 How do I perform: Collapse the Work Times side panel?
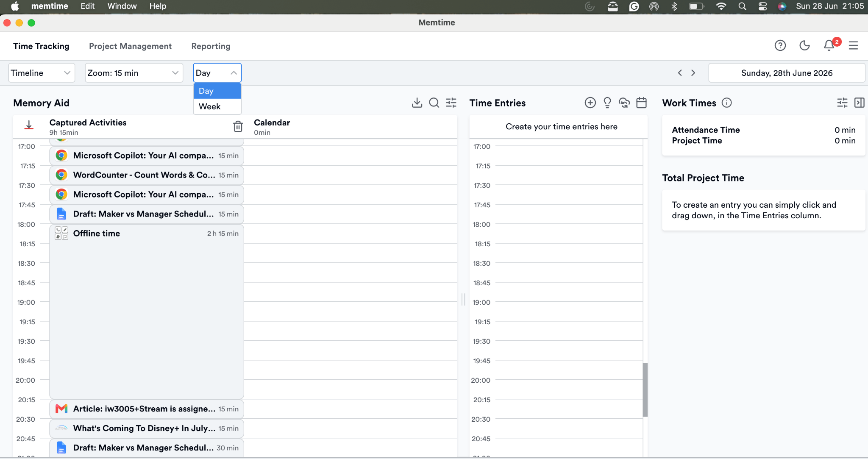859,103
